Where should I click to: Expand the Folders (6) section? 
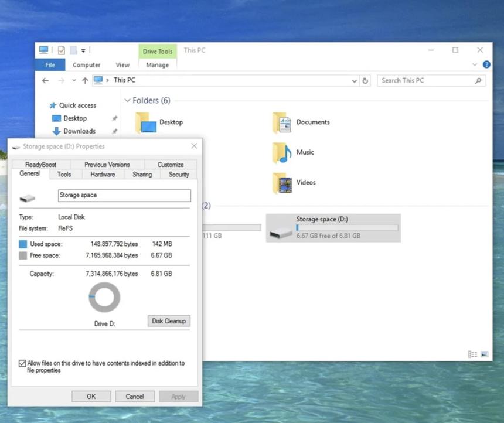click(127, 100)
